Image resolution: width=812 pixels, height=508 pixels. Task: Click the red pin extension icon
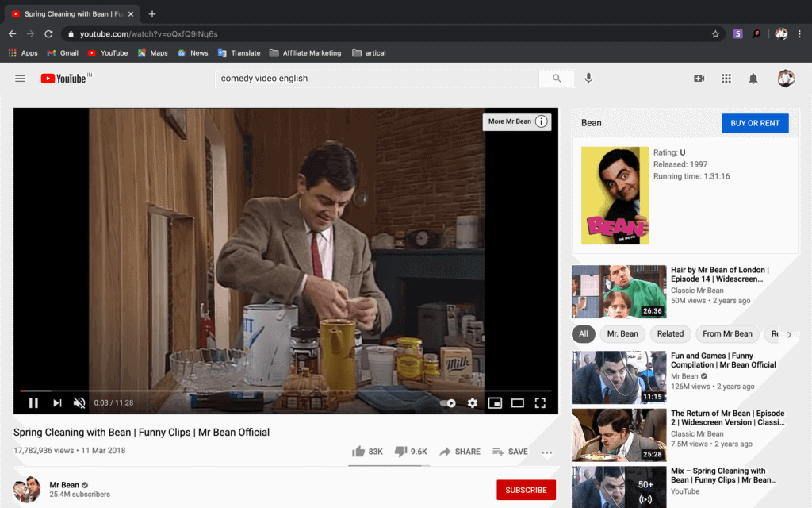pyautogui.click(x=756, y=33)
